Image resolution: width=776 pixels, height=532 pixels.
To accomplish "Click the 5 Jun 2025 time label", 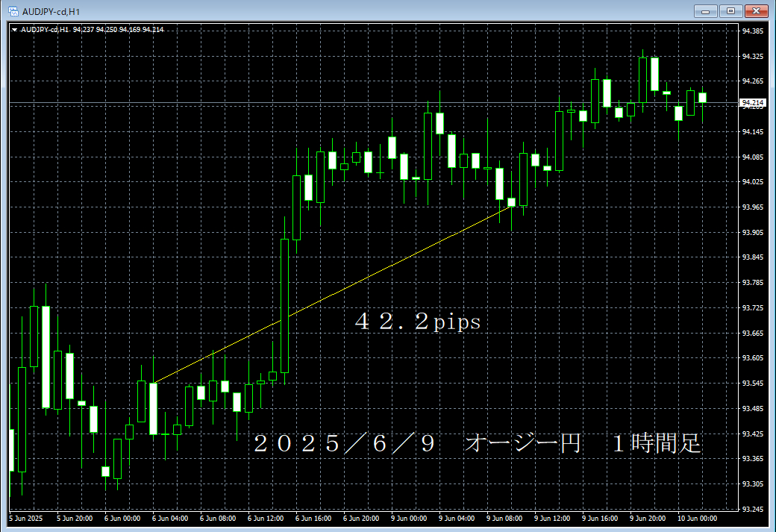I will click(27, 518).
